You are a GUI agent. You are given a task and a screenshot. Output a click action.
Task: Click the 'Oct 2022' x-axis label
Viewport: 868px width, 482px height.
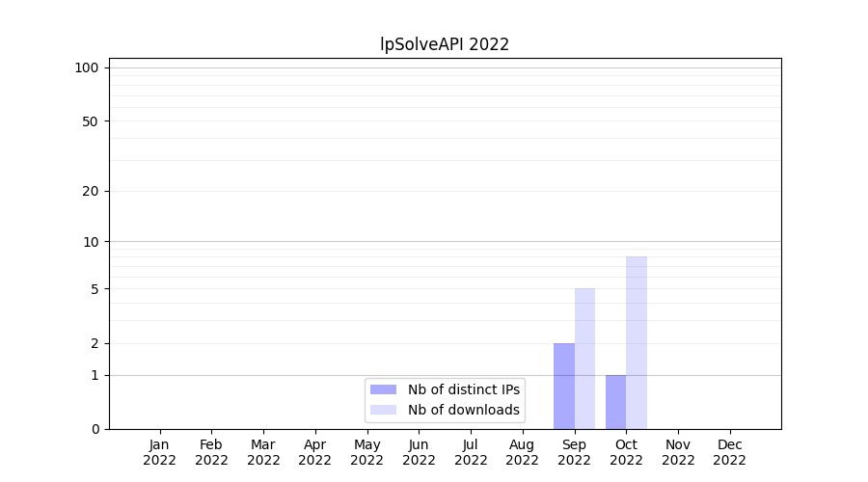coord(626,452)
